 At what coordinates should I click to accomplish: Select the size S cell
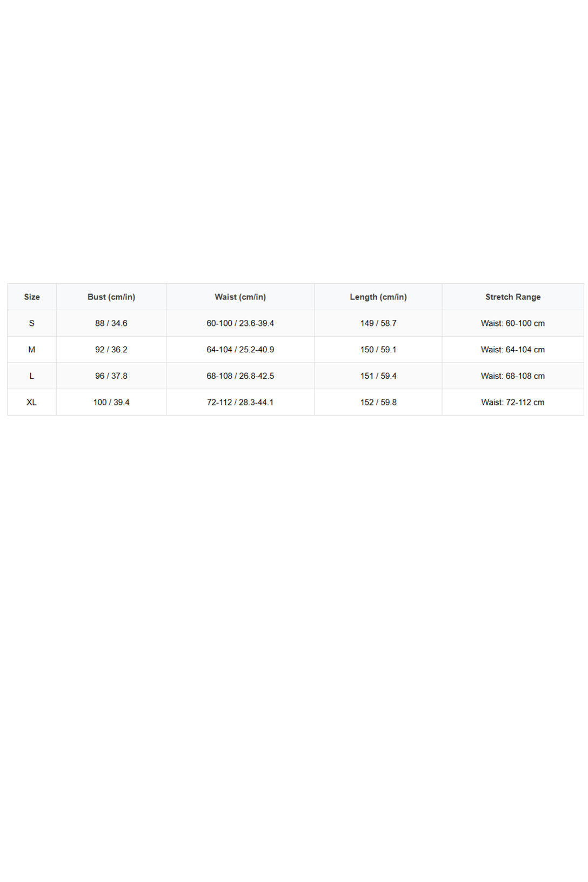(32, 323)
